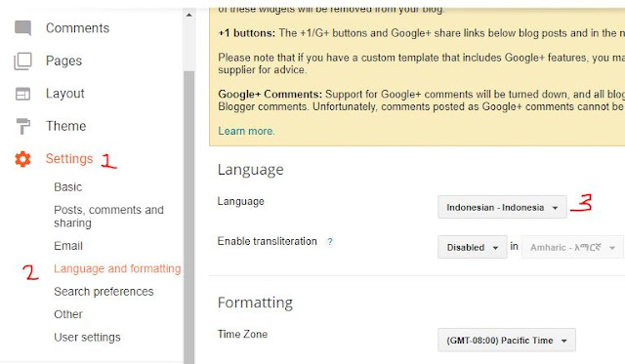This screenshot has height=364, width=625.
Task: Expand the Disabled transliteration dropdown
Action: tap(473, 247)
